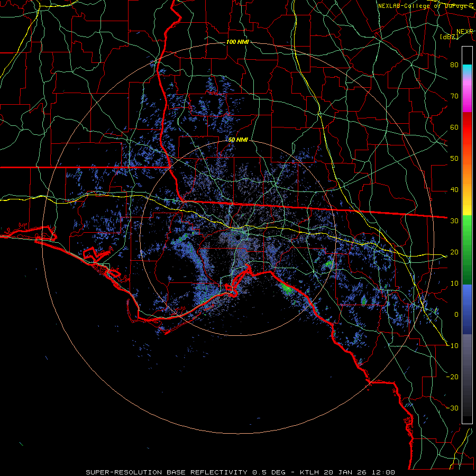Click the -20 value on the dBZ scale

452,377
